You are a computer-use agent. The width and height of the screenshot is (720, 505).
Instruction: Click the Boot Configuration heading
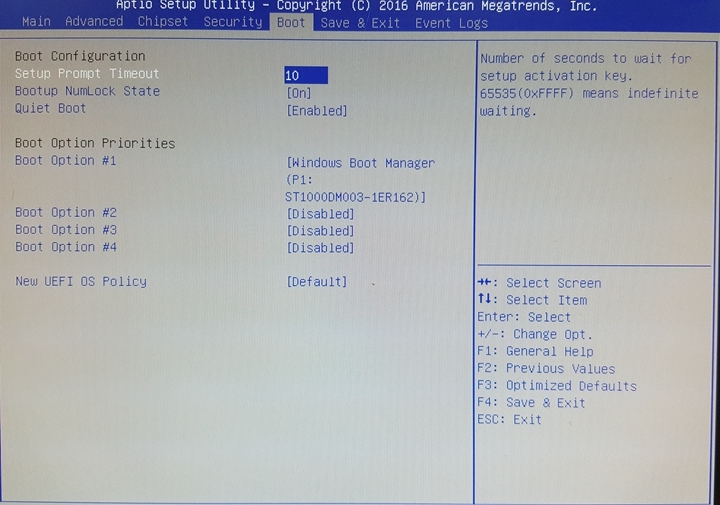pyautogui.click(x=80, y=56)
